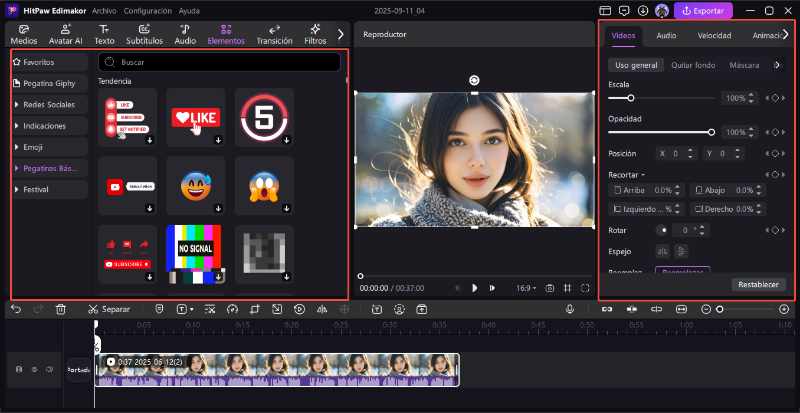The height and width of the screenshot is (413, 800).
Task: Click the Buscar search field
Action: pos(219,62)
